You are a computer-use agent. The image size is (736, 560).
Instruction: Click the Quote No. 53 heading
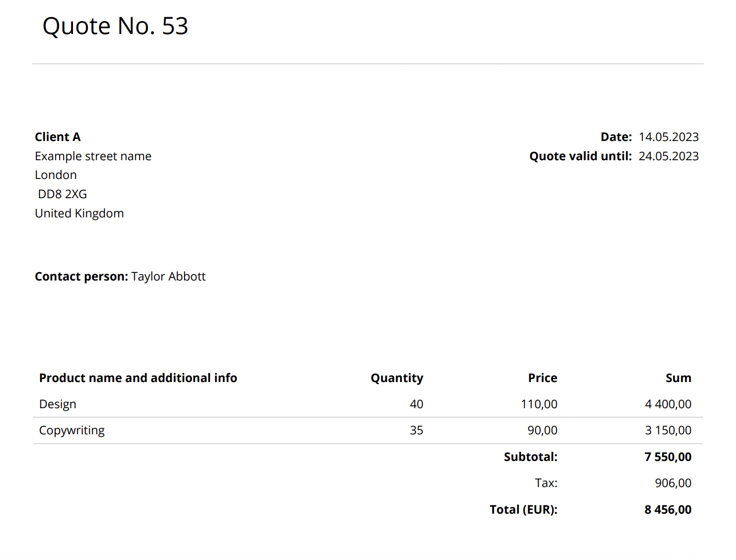(x=115, y=26)
